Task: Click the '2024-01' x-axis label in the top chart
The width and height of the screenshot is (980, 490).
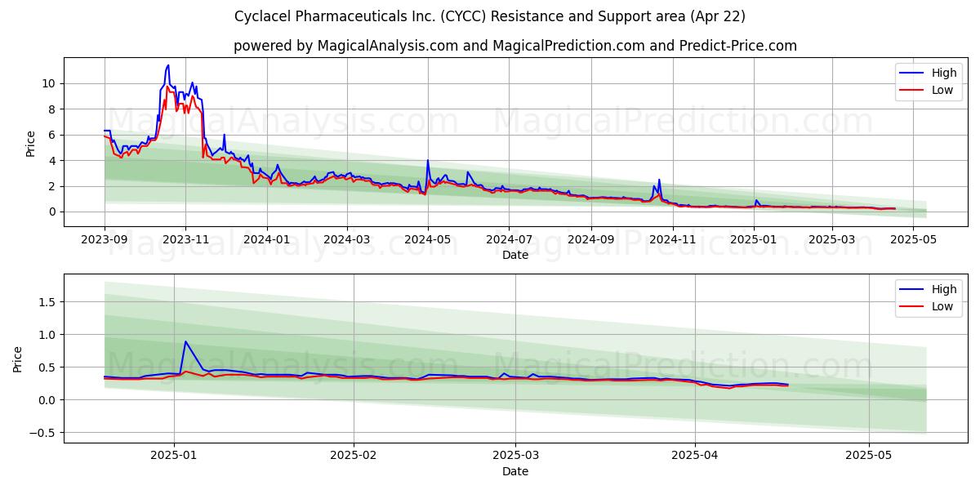Action: click(x=266, y=240)
